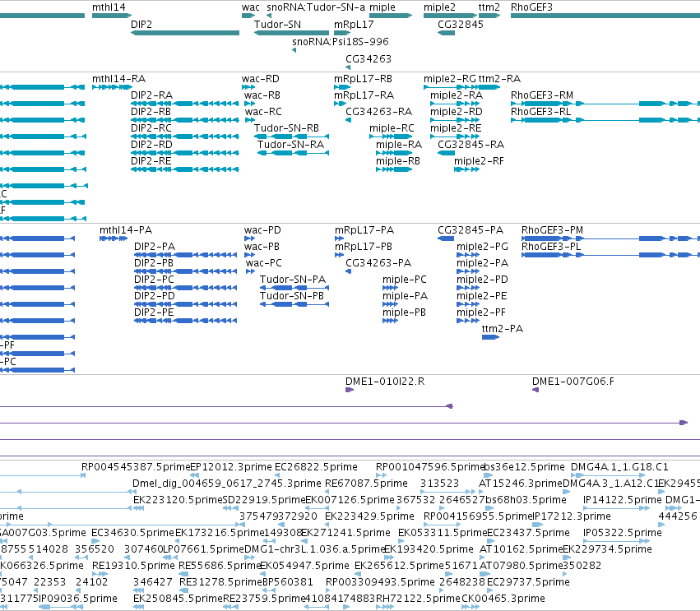Select CG34263-RA transcript label
700x611 pixels.
pyautogui.click(x=378, y=112)
